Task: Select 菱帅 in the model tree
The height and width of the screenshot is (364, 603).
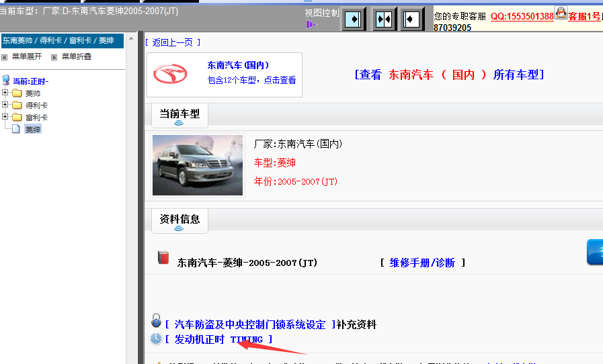Action: coord(33,93)
